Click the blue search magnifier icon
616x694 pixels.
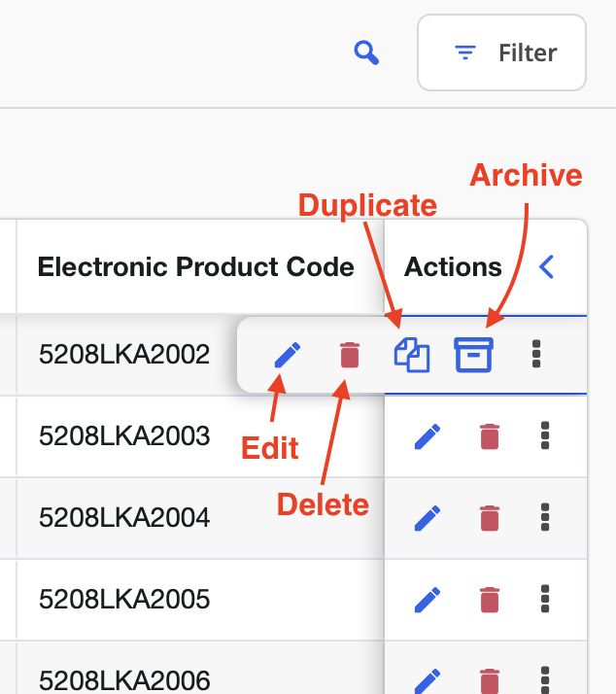point(366,52)
